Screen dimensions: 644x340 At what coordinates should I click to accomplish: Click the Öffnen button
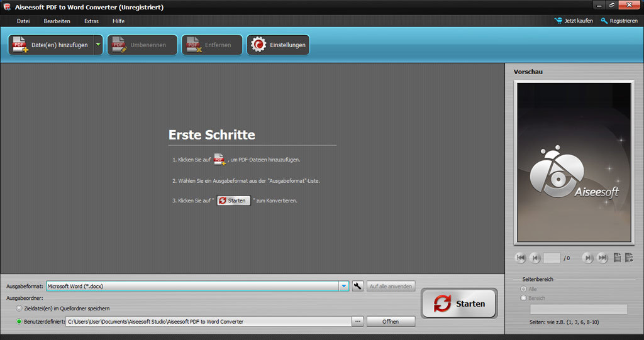[391, 322]
